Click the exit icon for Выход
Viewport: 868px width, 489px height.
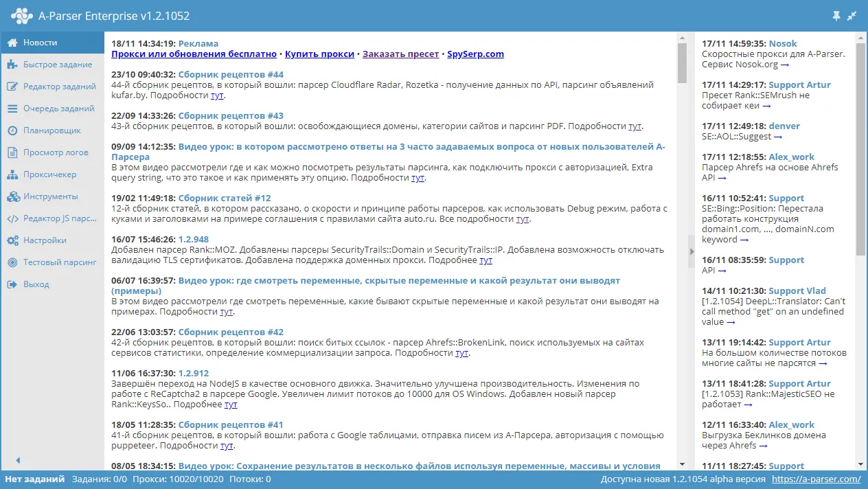pyautogui.click(x=12, y=284)
